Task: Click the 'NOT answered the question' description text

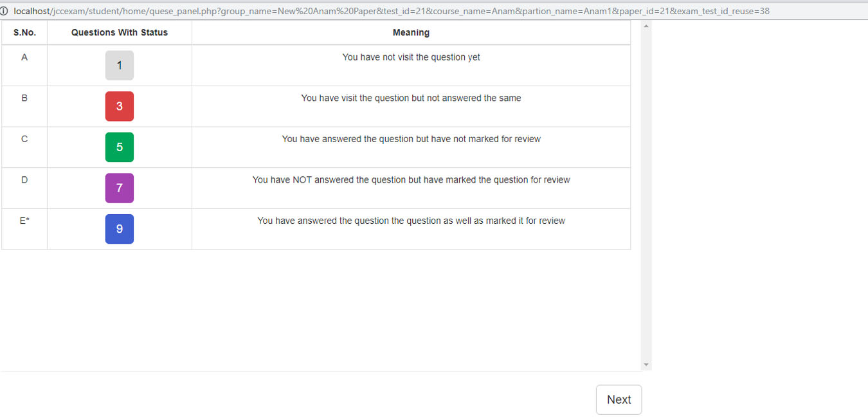Action: point(411,179)
